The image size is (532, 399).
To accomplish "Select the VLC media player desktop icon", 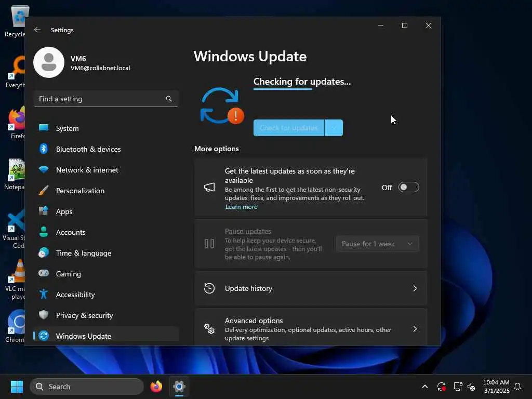I will [x=15, y=280].
